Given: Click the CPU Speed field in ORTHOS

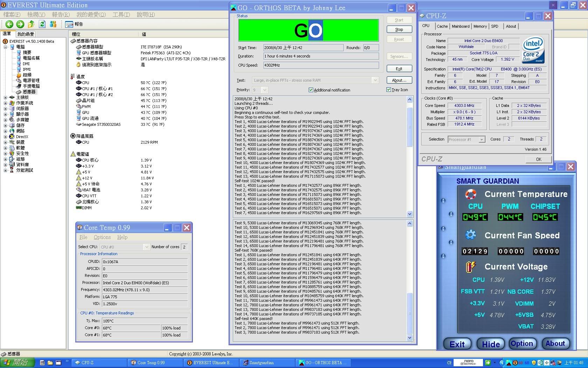Looking at the screenshot, I should [321, 65].
